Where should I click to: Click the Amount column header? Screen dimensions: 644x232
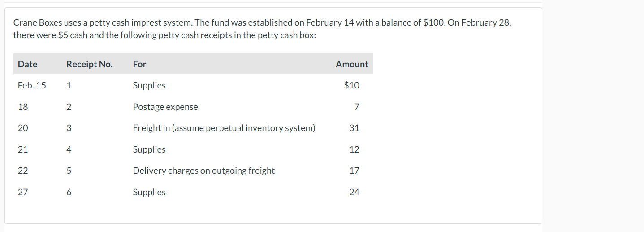351,64
